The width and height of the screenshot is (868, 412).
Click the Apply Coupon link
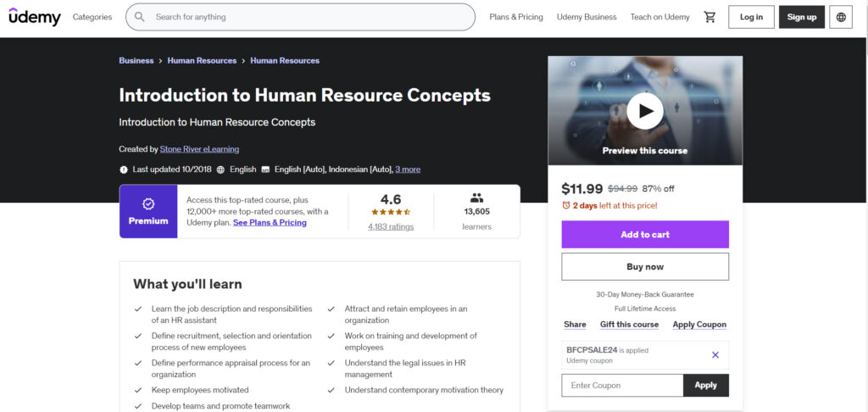pos(699,325)
